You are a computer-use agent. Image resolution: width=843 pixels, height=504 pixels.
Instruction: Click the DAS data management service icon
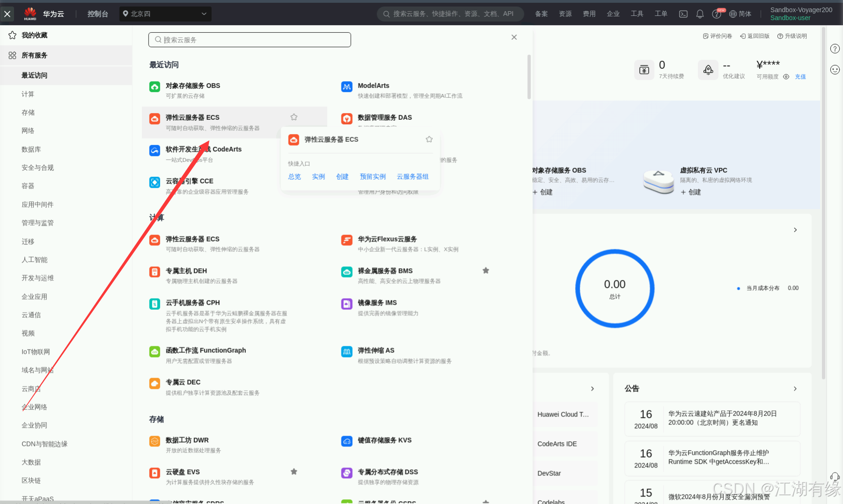pyautogui.click(x=347, y=118)
